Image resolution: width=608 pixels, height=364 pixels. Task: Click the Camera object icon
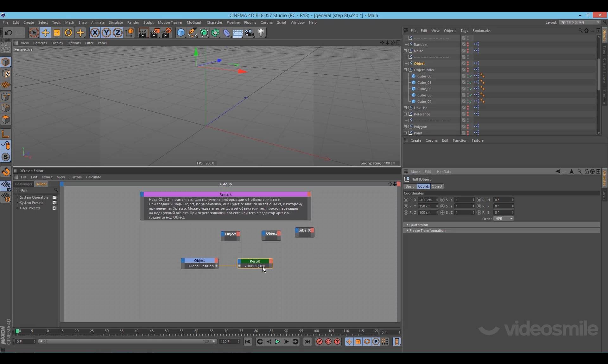pyautogui.click(x=250, y=33)
